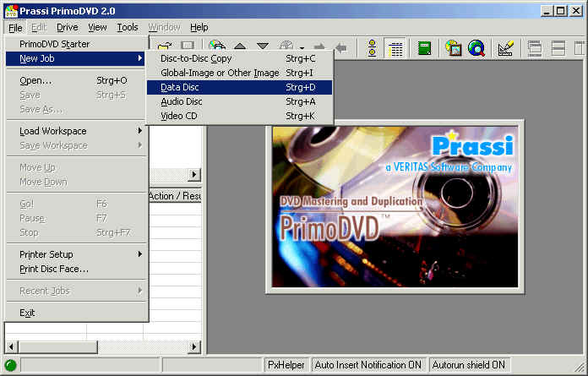This screenshot has width=588, height=376.
Task: Click the toolbar dropdown arrow beside grey disc
Action: (x=302, y=48)
